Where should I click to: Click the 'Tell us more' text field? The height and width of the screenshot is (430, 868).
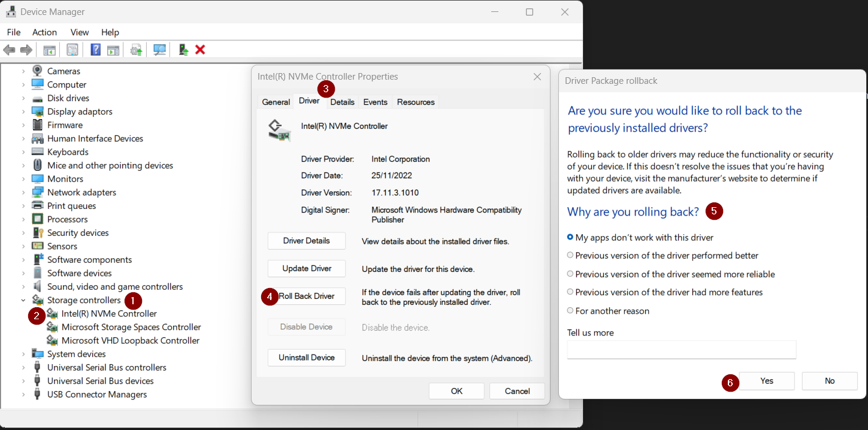(681, 350)
